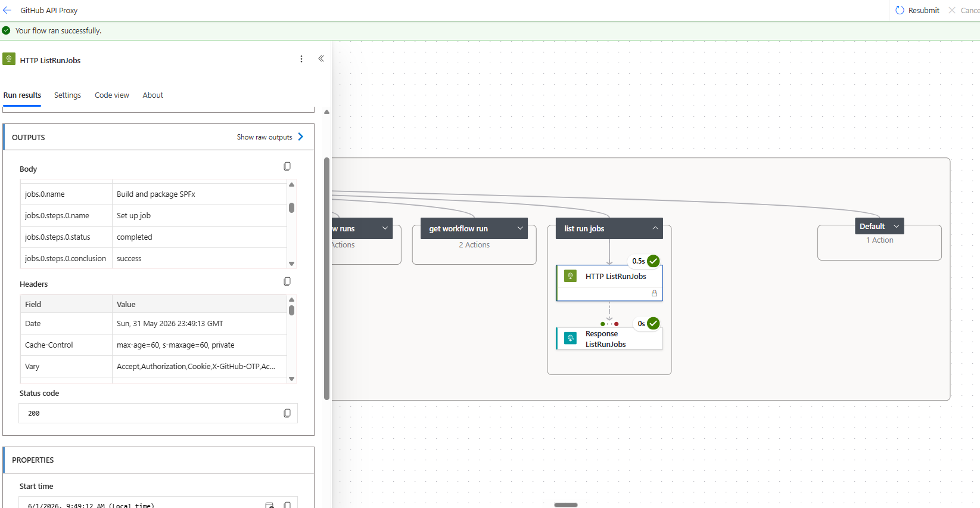Collapse the 'list run jobs' case chevron

tap(655, 228)
